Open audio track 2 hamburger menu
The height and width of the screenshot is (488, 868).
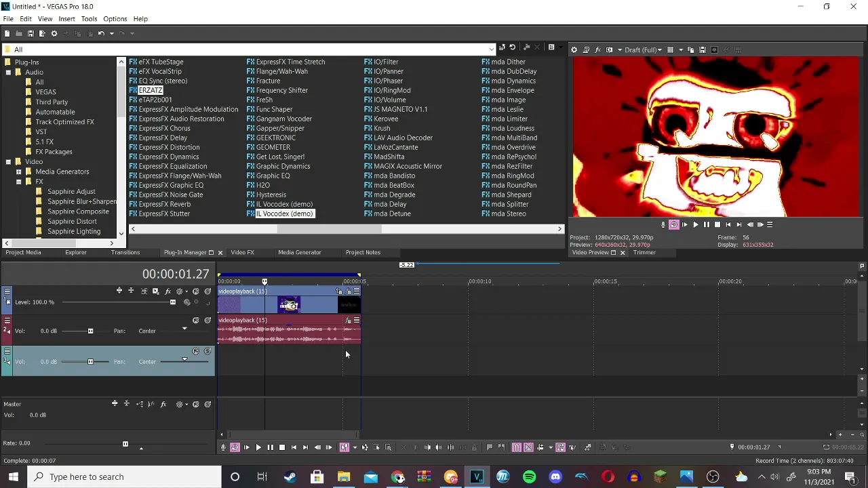click(7, 321)
